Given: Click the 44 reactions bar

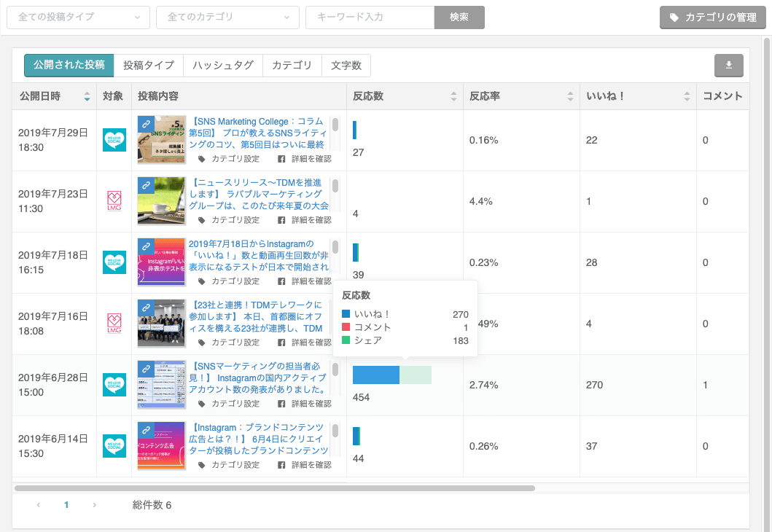Looking at the screenshot, I should pos(356,436).
